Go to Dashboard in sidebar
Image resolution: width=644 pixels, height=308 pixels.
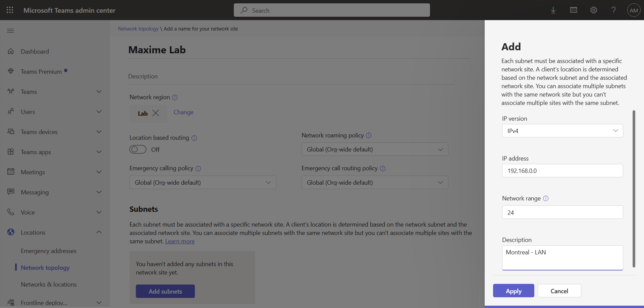pyautogui.click(x=35, y=51)
